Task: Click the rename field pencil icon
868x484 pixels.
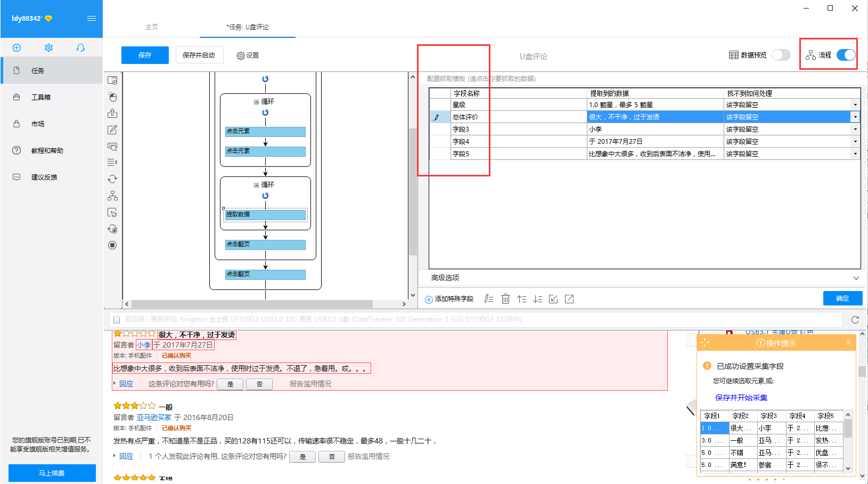Action: pyautogui.click(x=489, y=299)
